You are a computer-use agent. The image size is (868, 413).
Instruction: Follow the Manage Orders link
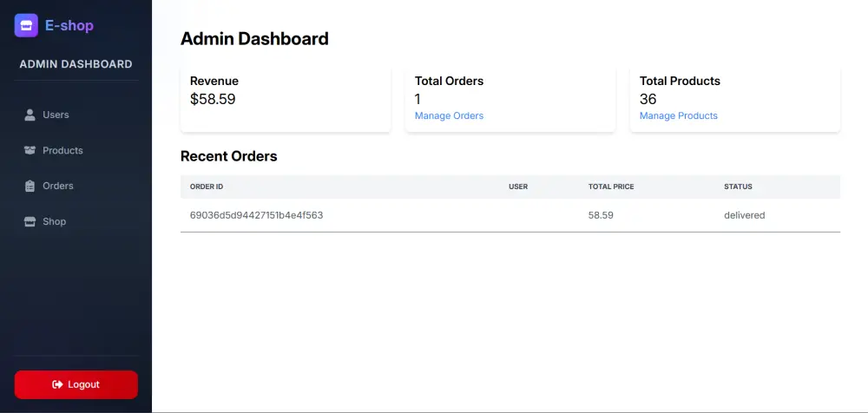(449, 115)
